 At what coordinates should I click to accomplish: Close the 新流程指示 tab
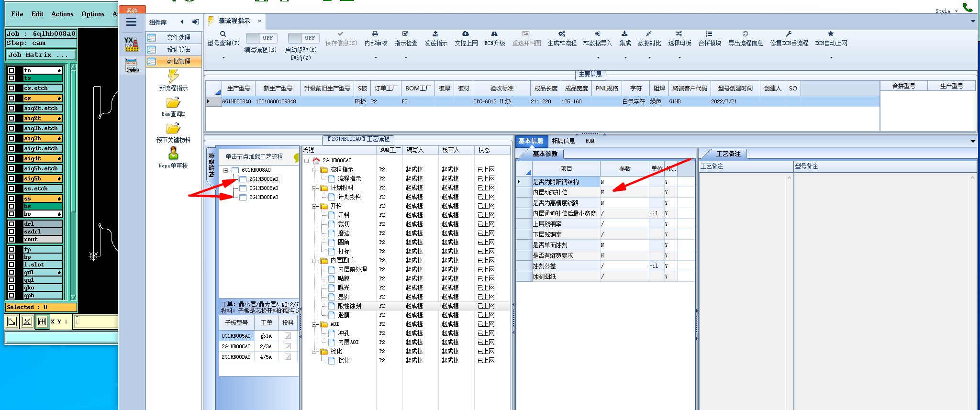(259, 21)
